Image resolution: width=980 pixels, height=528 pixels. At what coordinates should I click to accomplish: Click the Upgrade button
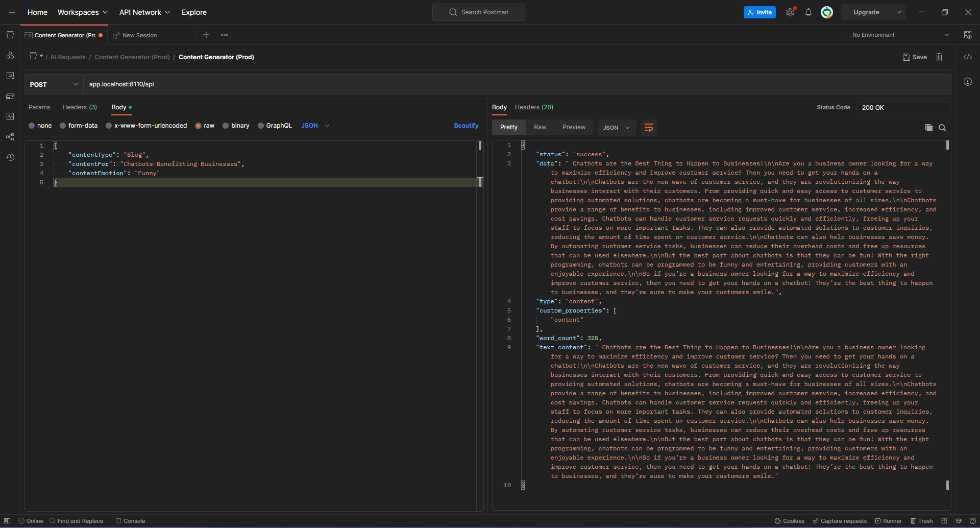click(x=867, y=12)
